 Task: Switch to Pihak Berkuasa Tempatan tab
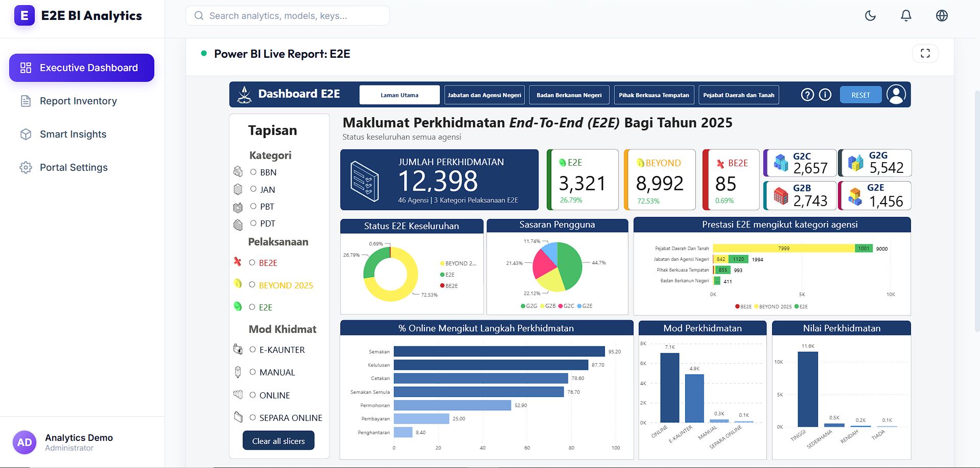[654, 95]
